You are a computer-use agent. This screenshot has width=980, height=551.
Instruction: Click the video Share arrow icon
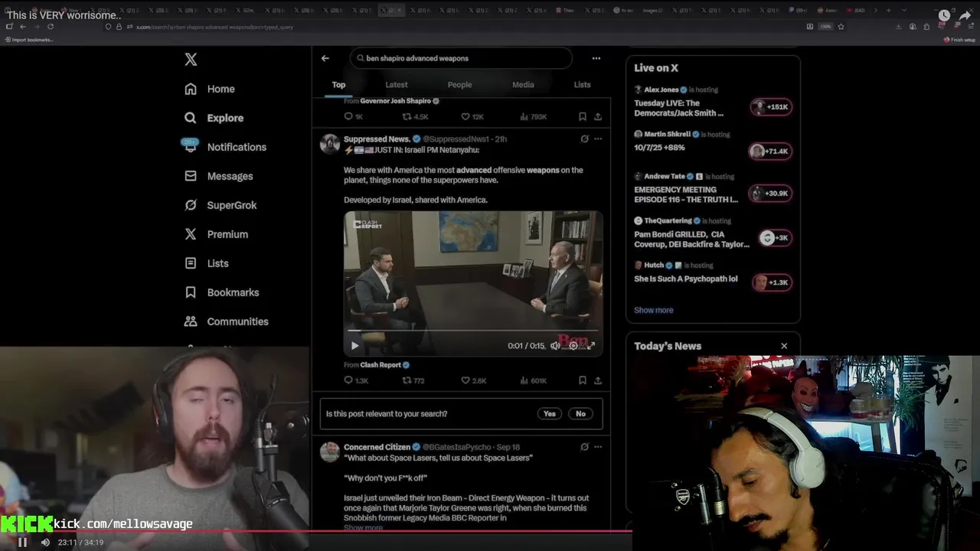pyautogui.click(x=965, y=15)
